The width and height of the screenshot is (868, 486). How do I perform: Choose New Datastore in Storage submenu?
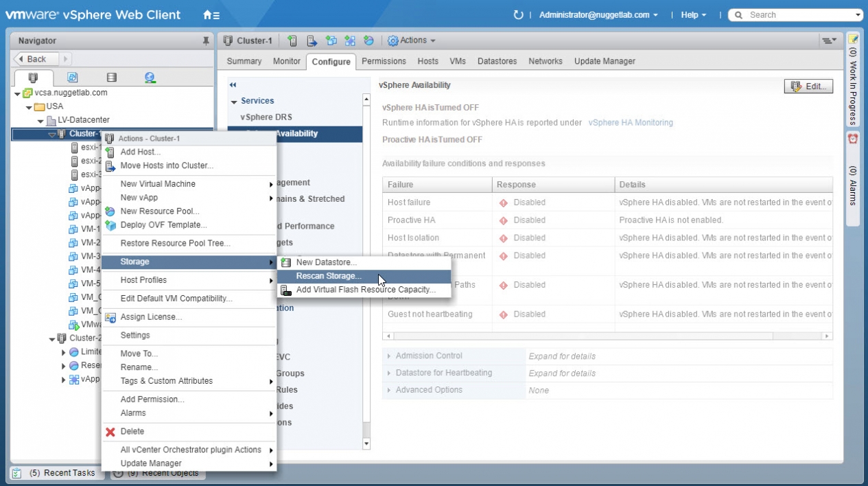(326, 262)
